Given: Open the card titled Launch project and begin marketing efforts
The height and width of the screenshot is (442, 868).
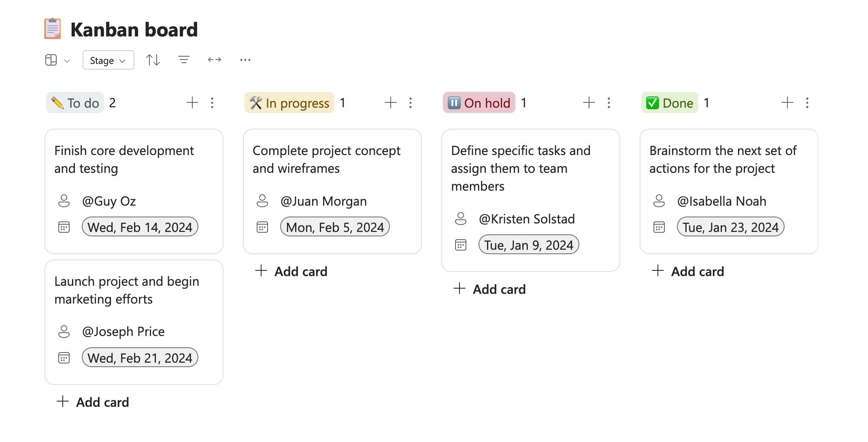Looking at the screenshot, I should tap(127, 290).
